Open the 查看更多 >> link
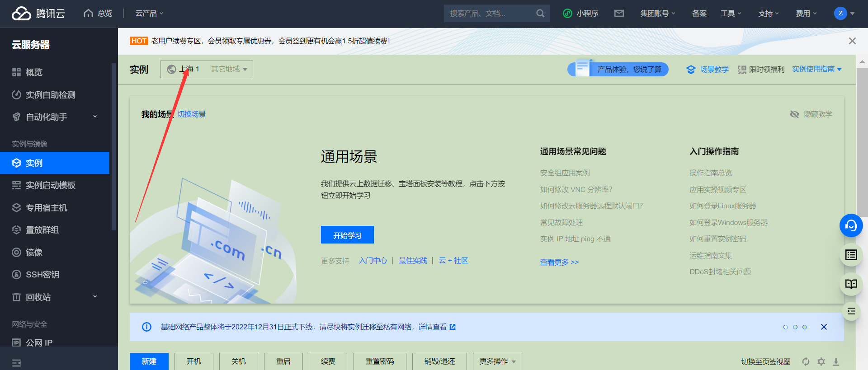 [x=559, y=262]
